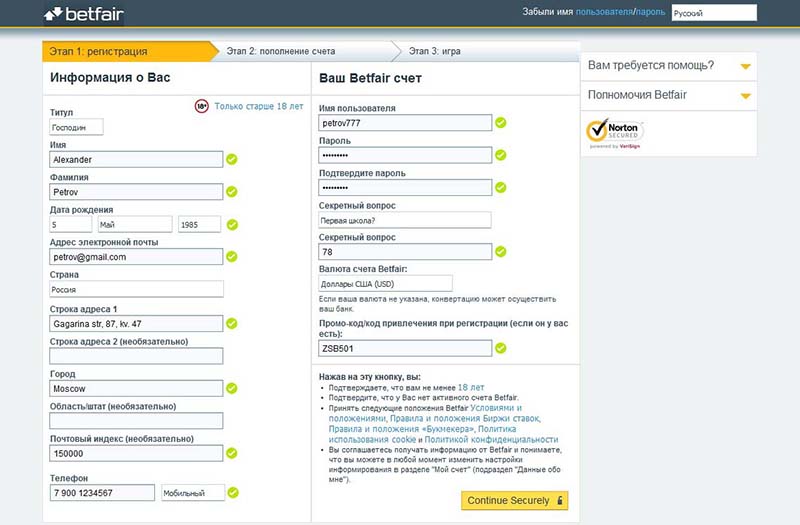Click Только старше 18 лет link

coord(259,106)
